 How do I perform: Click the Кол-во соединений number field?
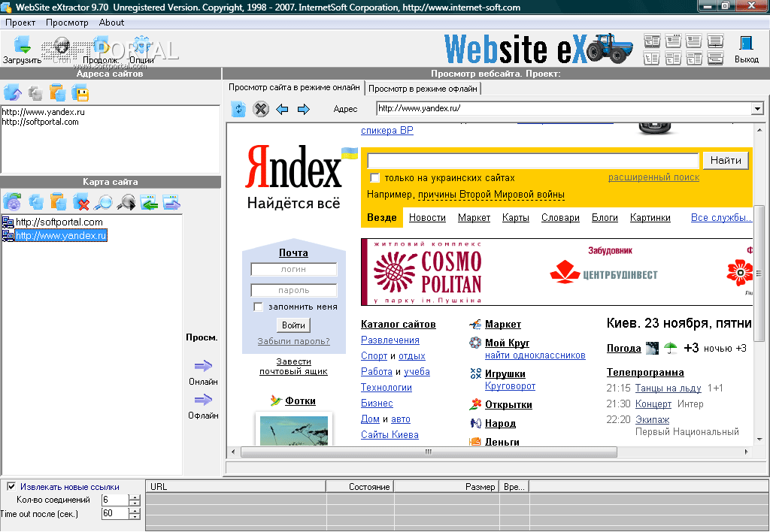114,500
